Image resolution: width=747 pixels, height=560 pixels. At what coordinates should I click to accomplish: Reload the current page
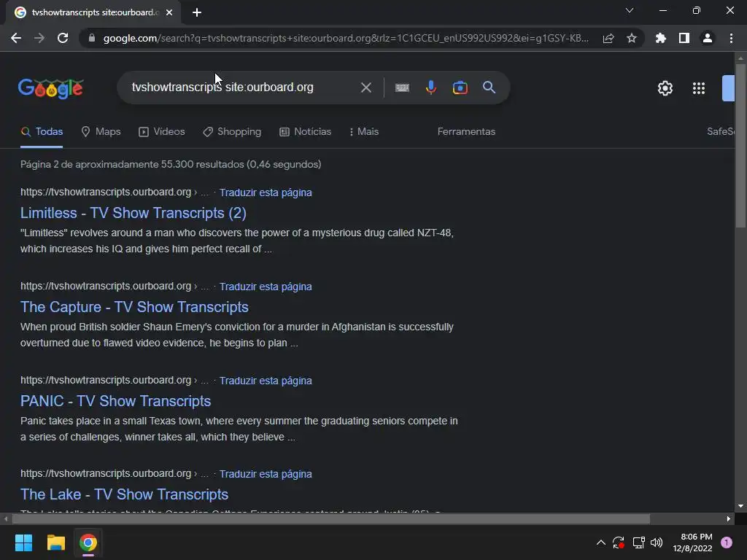[63, 38]
